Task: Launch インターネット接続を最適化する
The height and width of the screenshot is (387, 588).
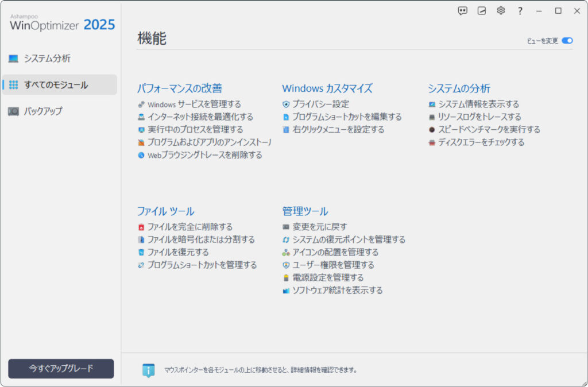Action: click(200, 117)
